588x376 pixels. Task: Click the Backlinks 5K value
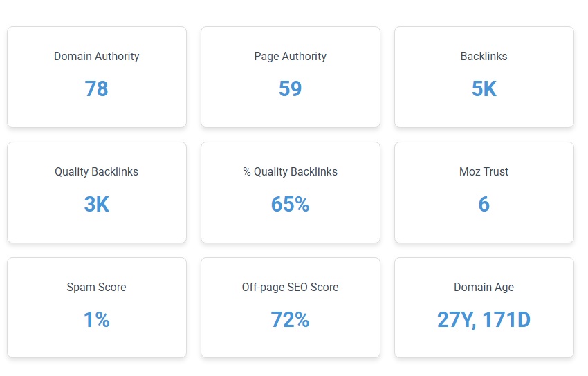coord(484,88)
